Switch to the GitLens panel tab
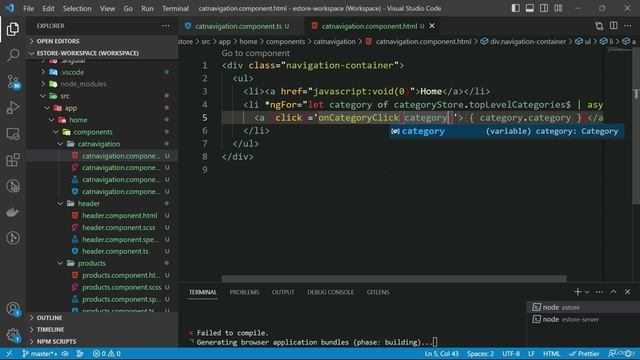This screenshot has width=640, height=360. pyautogui.click(x=378, y=292)
